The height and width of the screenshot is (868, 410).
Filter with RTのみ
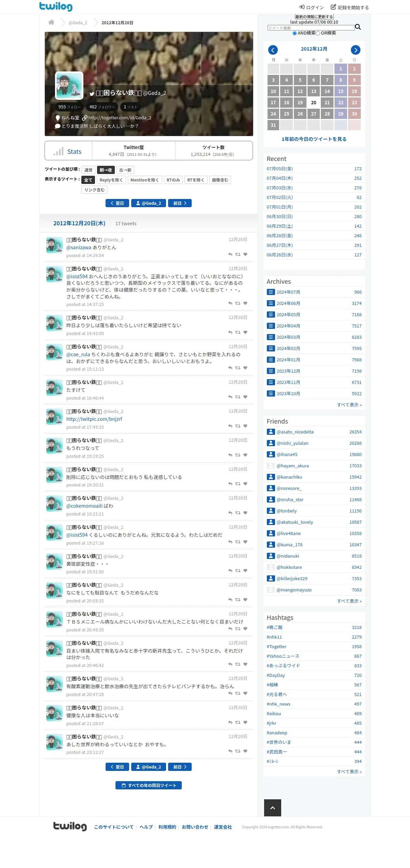tap(173, 180)
